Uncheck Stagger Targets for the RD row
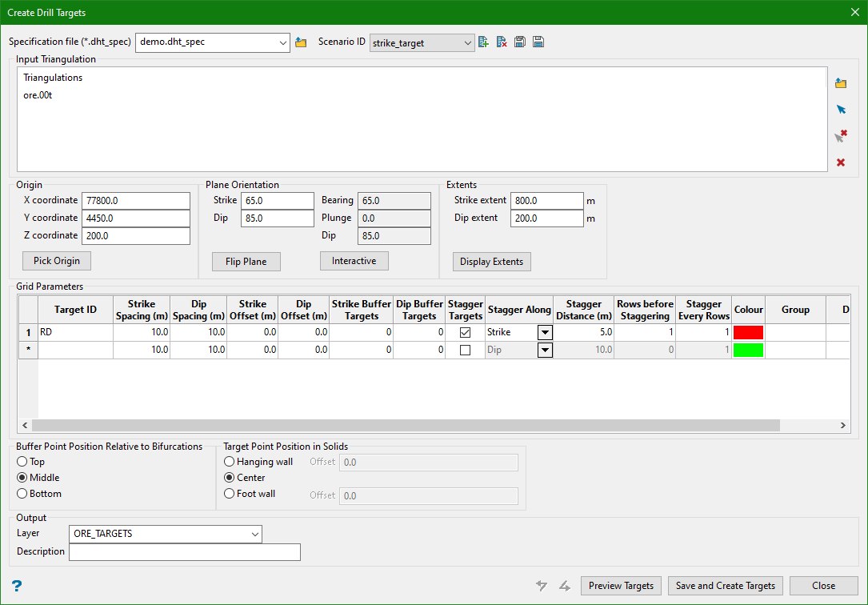 point(465,332)
